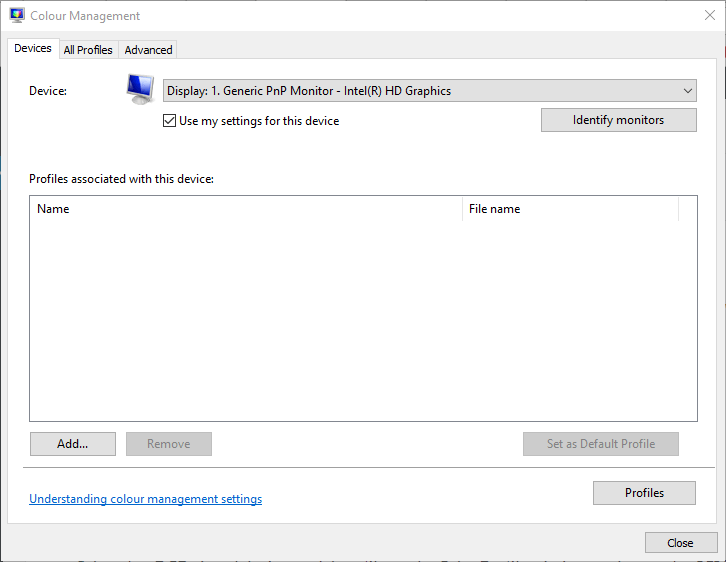This screenshot has width=726, height=562.
Task: Click Set as Default Profile button
Action: (x=601, y=444)
